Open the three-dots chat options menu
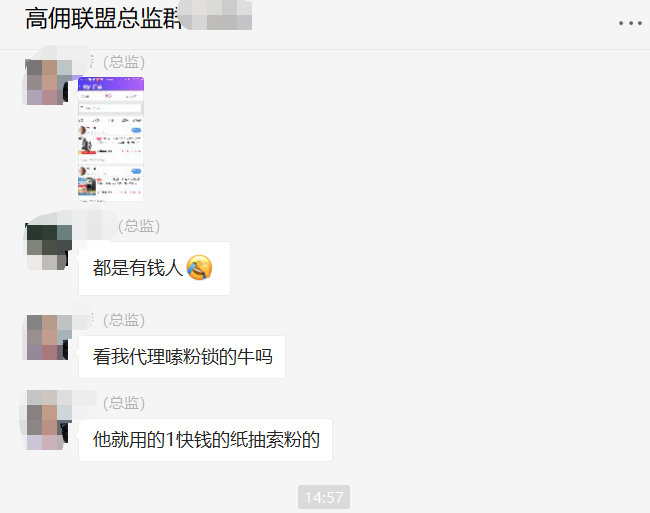This screenshot has width=650, height=513. point(630,23)
